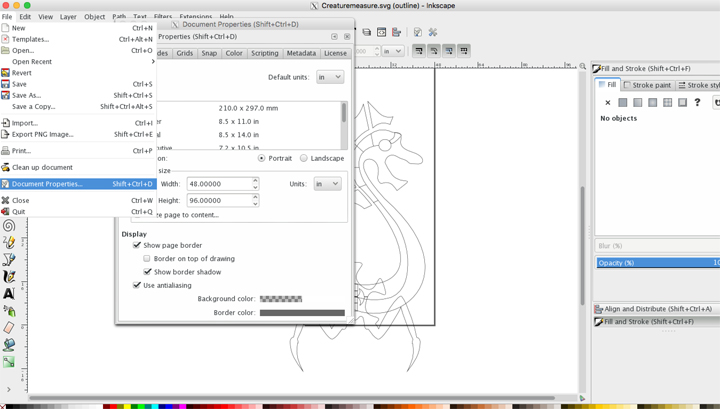Toggle Show border shadow checkbox
The height and width of the screenshot is (409, 720).
click(x=147, y=272)
